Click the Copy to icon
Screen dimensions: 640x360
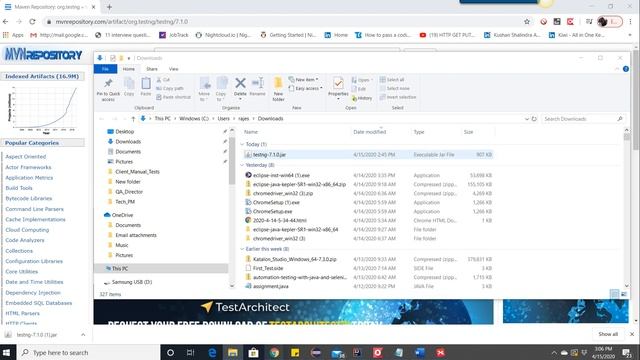222,84
